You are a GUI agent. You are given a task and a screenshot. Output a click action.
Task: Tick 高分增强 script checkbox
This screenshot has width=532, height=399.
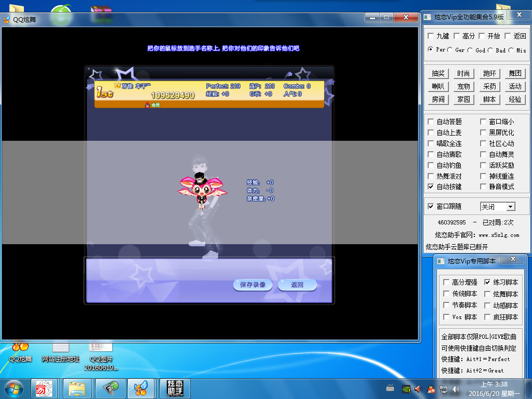pos(446,282)
